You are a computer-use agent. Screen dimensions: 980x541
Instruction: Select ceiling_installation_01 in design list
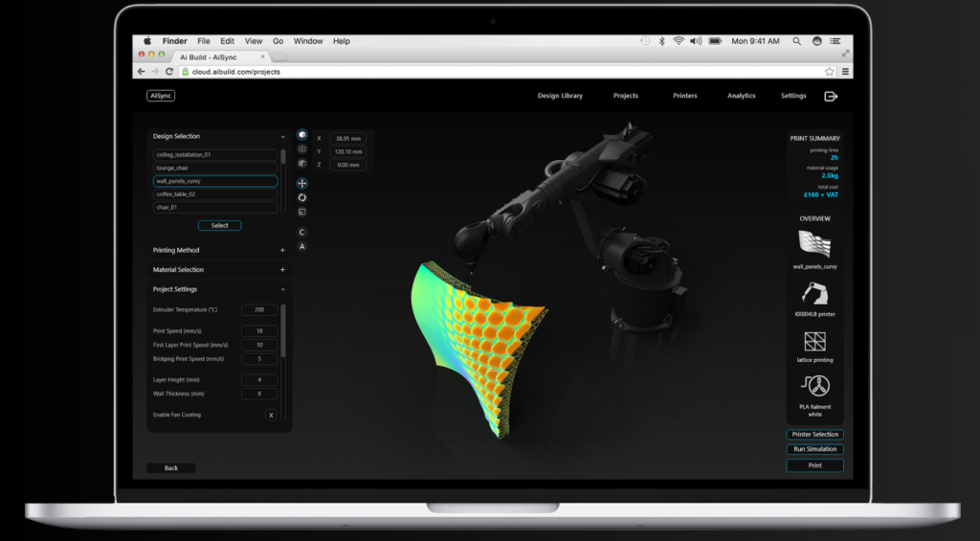tap(215, 155)
